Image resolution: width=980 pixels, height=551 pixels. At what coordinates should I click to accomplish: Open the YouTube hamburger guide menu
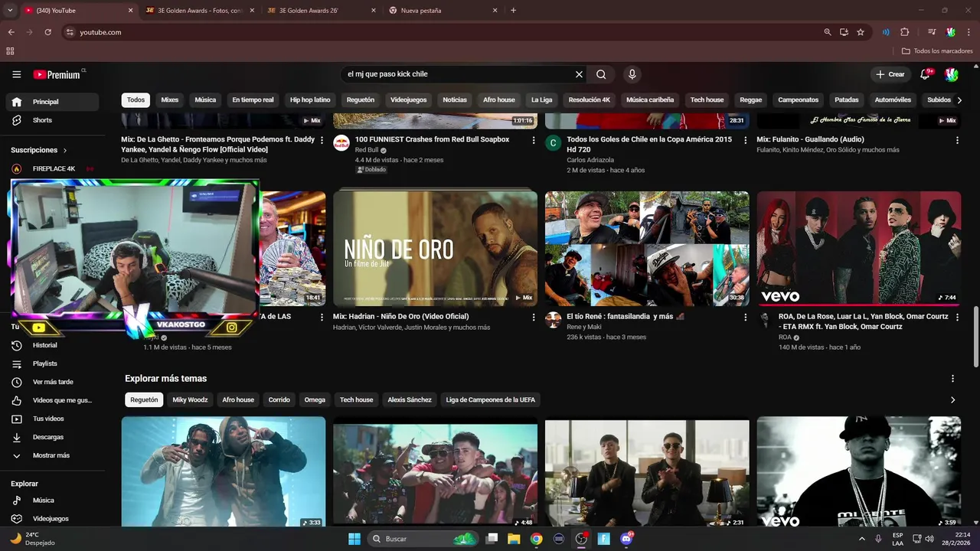coord(16,74)
